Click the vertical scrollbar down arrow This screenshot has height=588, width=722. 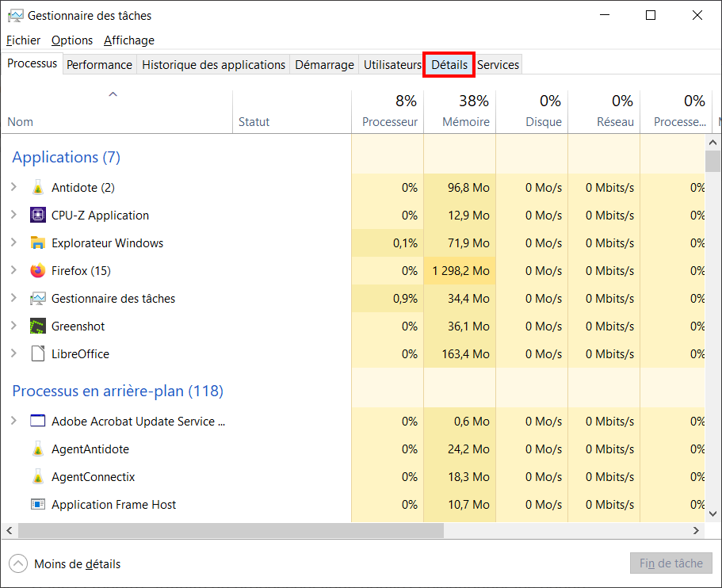[712, 514]
